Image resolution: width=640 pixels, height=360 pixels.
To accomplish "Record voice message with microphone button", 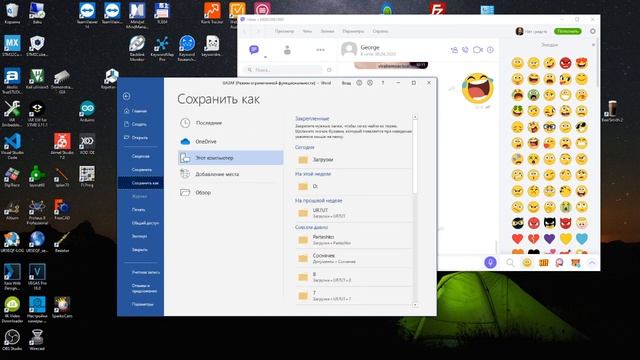I will [x=490, y=262].
